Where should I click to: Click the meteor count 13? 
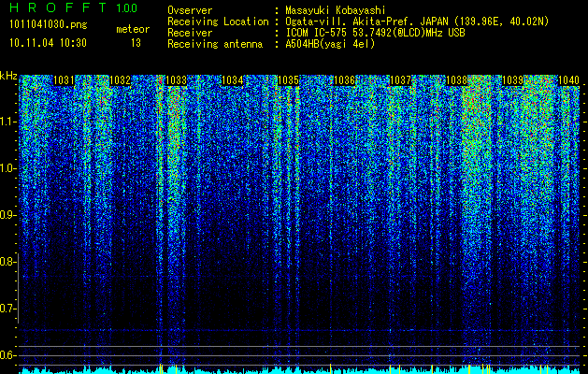tap(136, 43)
